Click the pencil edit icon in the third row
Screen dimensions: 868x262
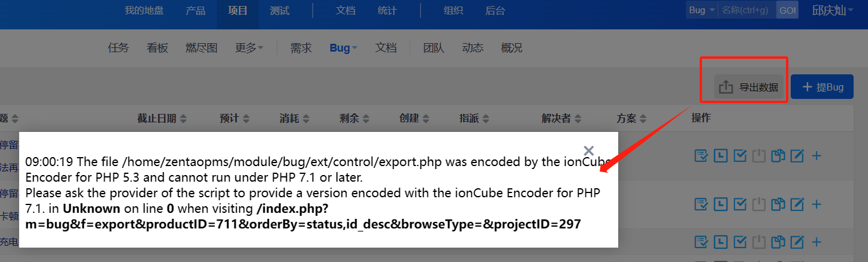(797, 242)
